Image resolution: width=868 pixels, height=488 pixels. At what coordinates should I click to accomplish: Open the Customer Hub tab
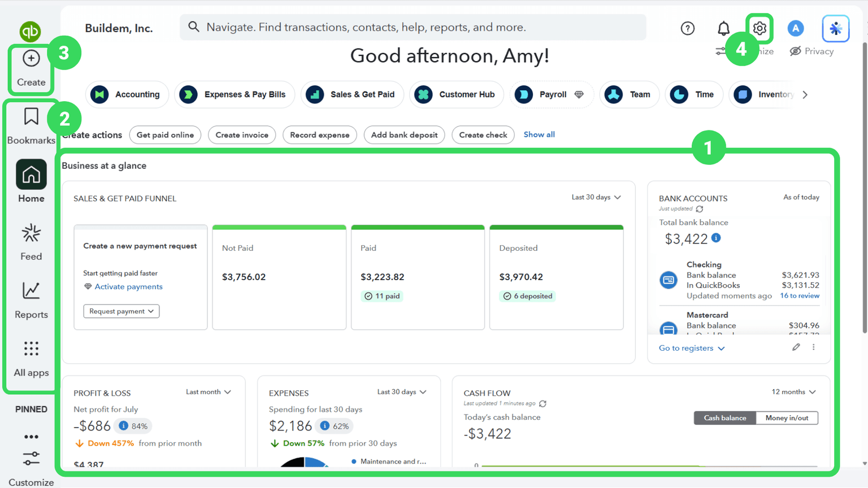coord(457,94)
